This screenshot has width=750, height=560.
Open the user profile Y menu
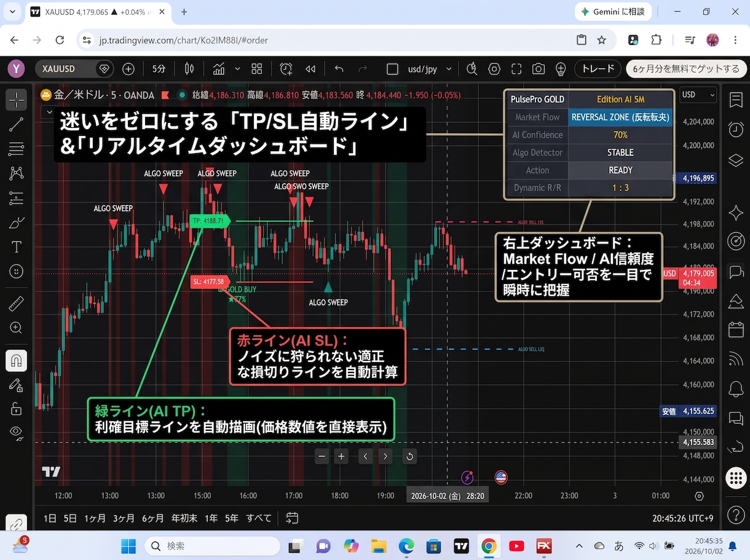point(15,69)
